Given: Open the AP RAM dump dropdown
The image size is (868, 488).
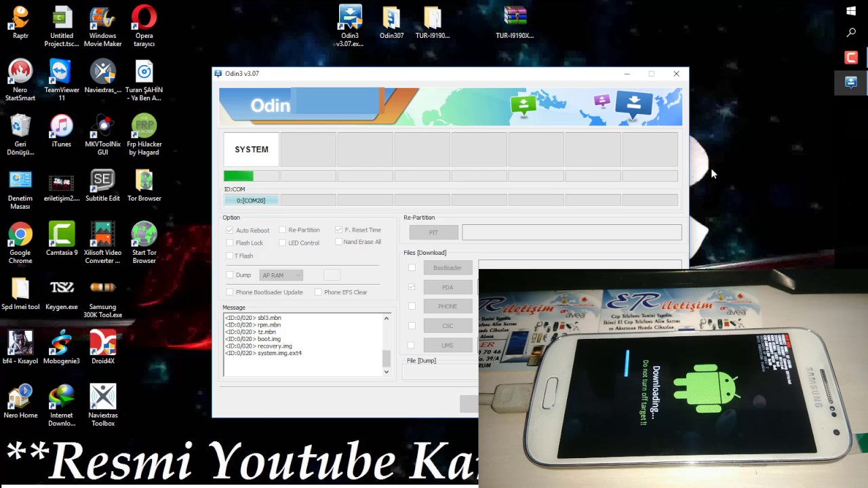Looking at the screenshot, I should point(281,275).
